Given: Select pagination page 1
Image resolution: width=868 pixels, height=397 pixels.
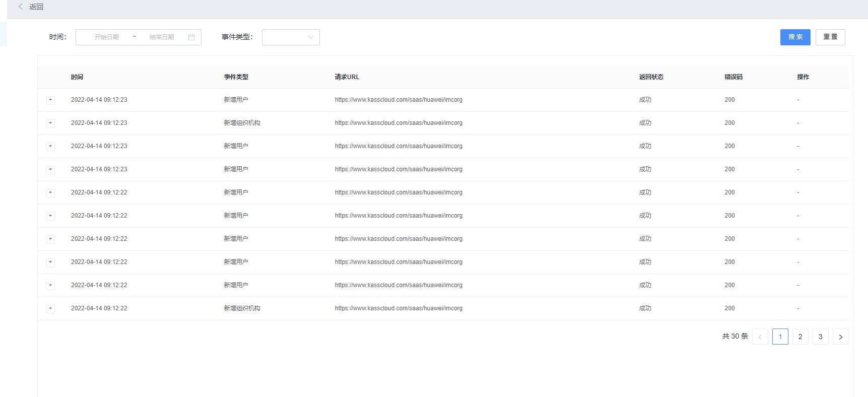Looking at the screenshot, I should pos(780,337).
